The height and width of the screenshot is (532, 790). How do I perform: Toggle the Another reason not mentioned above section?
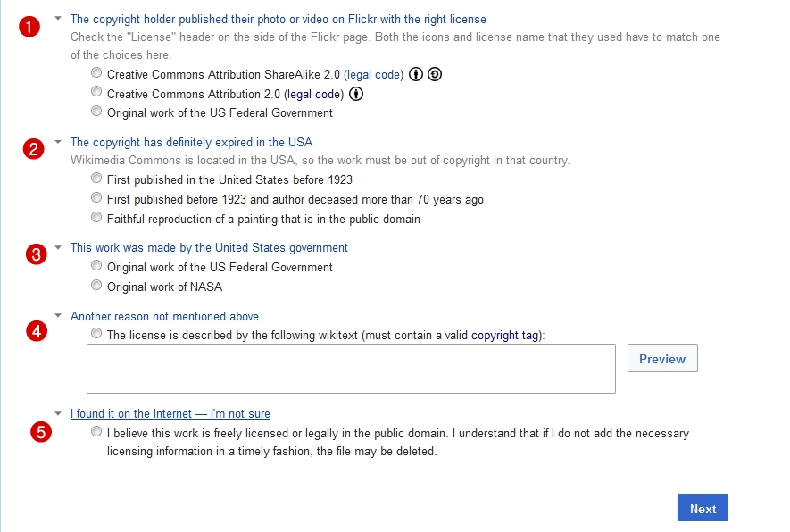[x=58, y=315]
